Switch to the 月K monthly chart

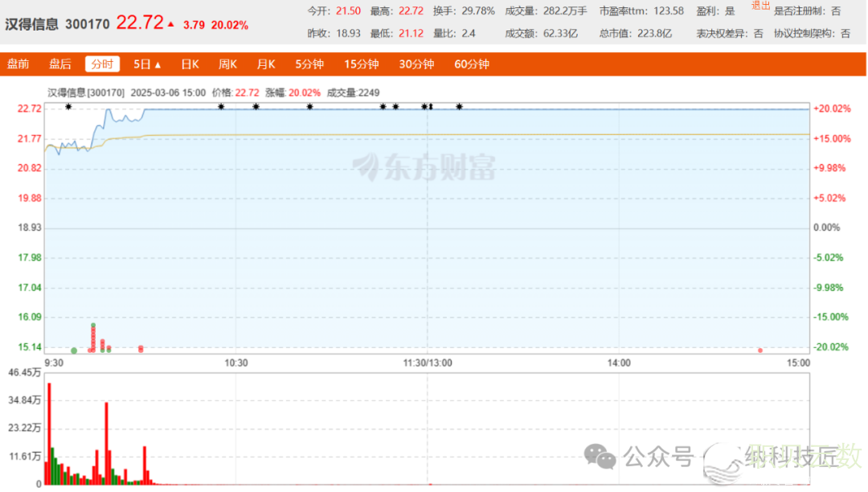pyautogui.click(x=266, y=64)
